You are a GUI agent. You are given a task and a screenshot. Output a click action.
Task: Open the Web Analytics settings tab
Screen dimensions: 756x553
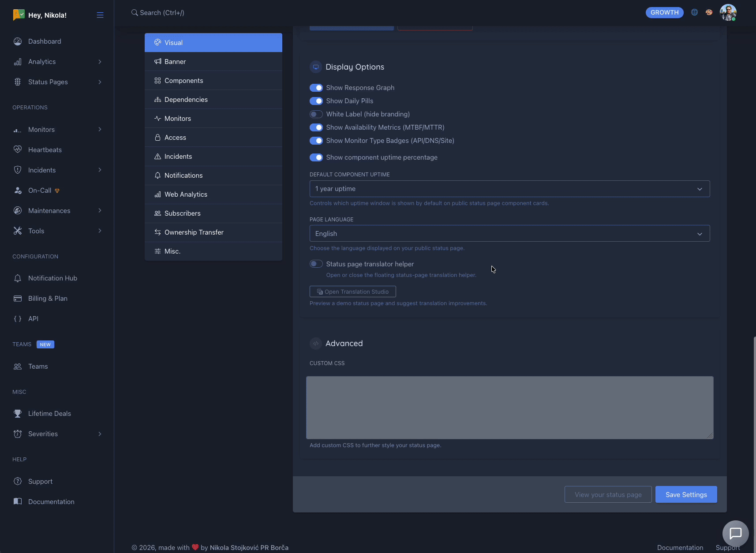coord(185,194)
